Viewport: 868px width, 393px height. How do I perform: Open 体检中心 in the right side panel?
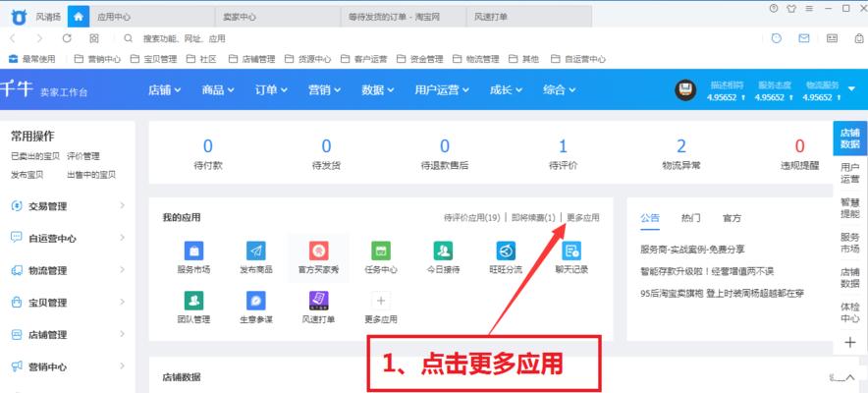(x=849, y=312)
